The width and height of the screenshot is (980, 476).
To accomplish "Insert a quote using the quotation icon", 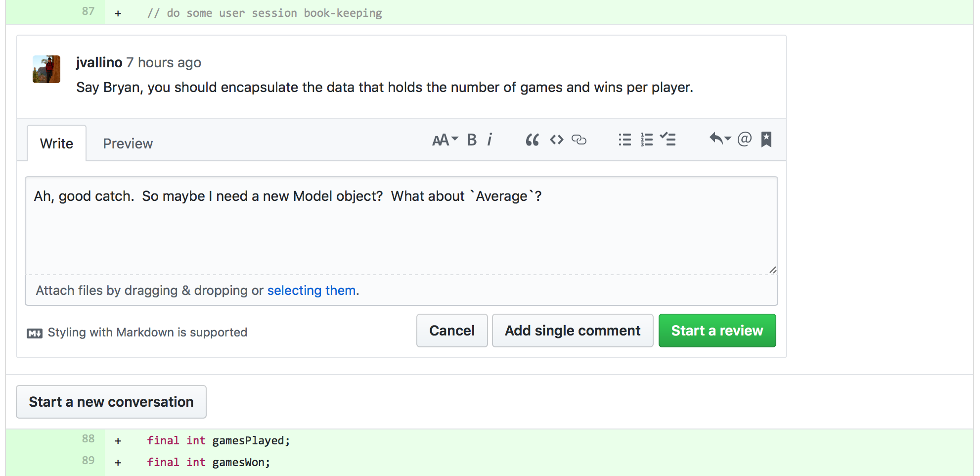I will pyautogui.click(x=532, y=140).
